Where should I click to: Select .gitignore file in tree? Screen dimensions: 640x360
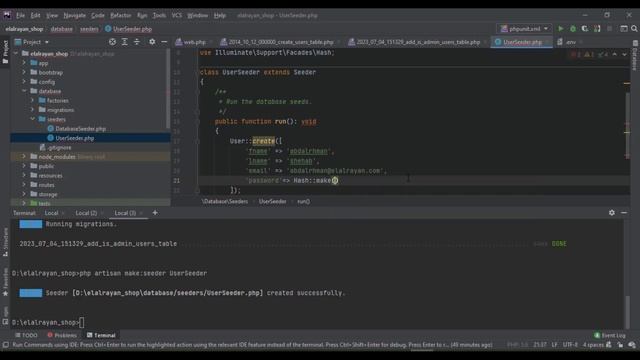pyautogui.click(x=59, y=147)
